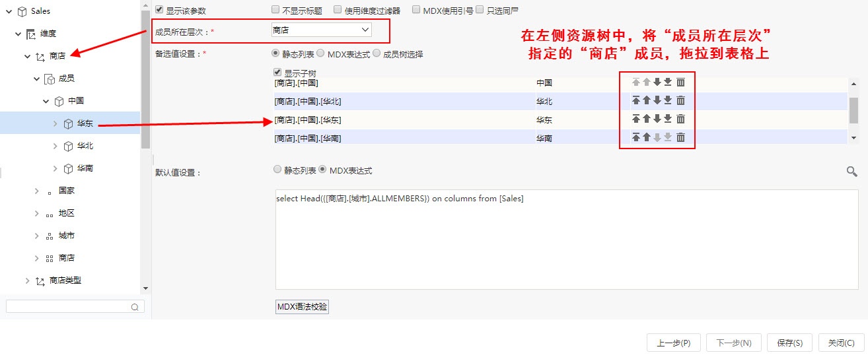Delete the 华北 row

coord(680,100)
